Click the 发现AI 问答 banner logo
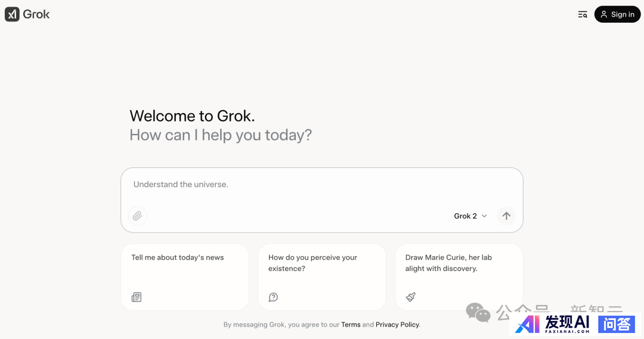Screen dimensions: 644x339 575,324
